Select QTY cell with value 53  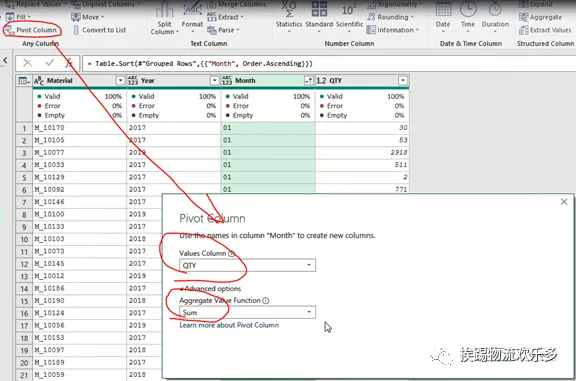(362, 140)
